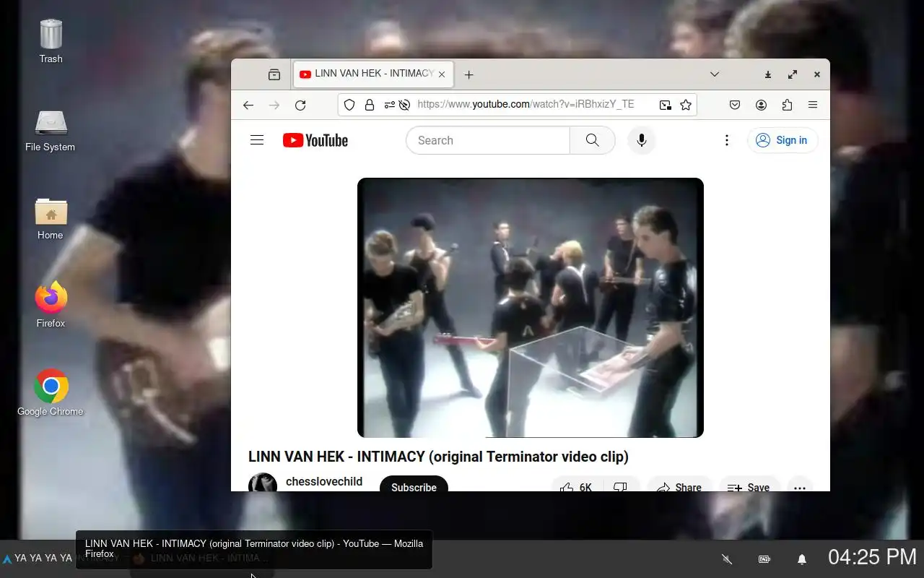Viewport: 924px width, 578px height.
Task: Open the battery power tray icon
Action: pyautogui.click(x=764, y=559)
